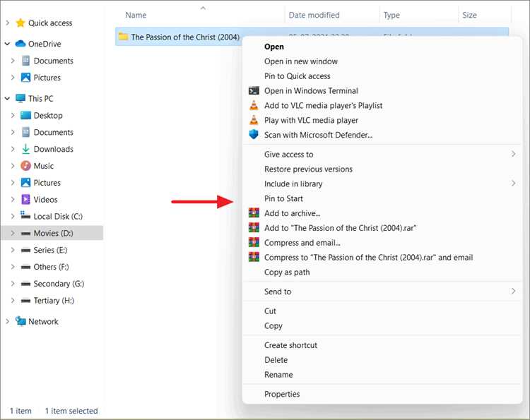This screenshot has height=420, width=530.
Task: Click the OneDrive cloud icon
Action: pos(20,44)
